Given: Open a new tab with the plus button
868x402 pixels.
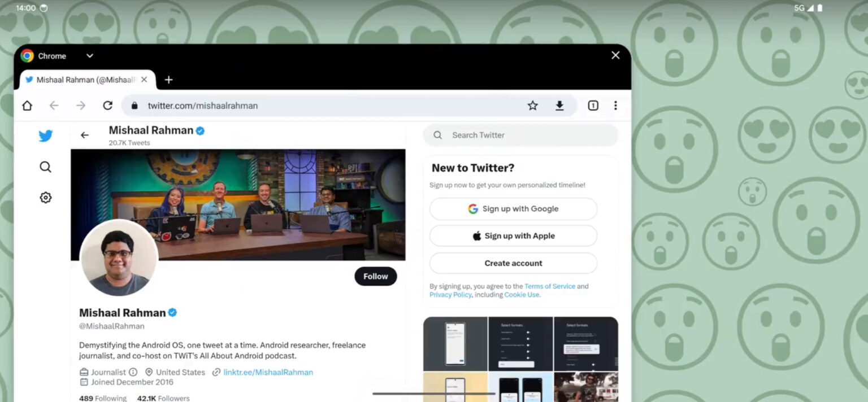Looking at the screenshot, I should coord(168,80).
